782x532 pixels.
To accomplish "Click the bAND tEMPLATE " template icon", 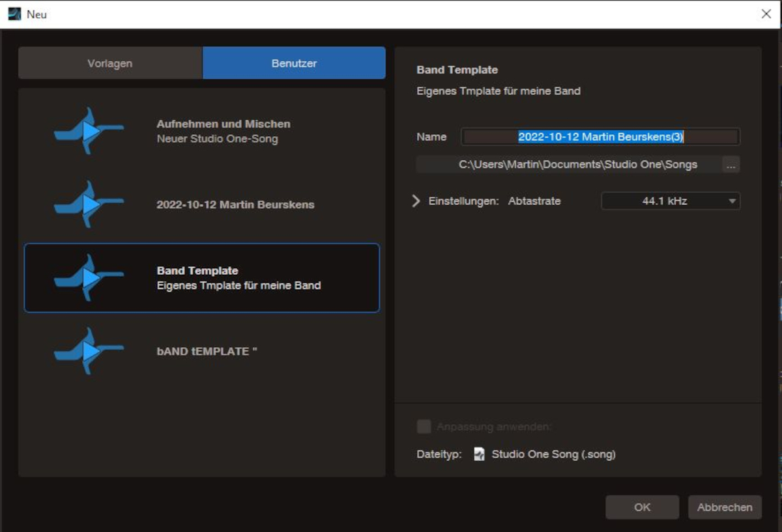I will tap(89, 351).
